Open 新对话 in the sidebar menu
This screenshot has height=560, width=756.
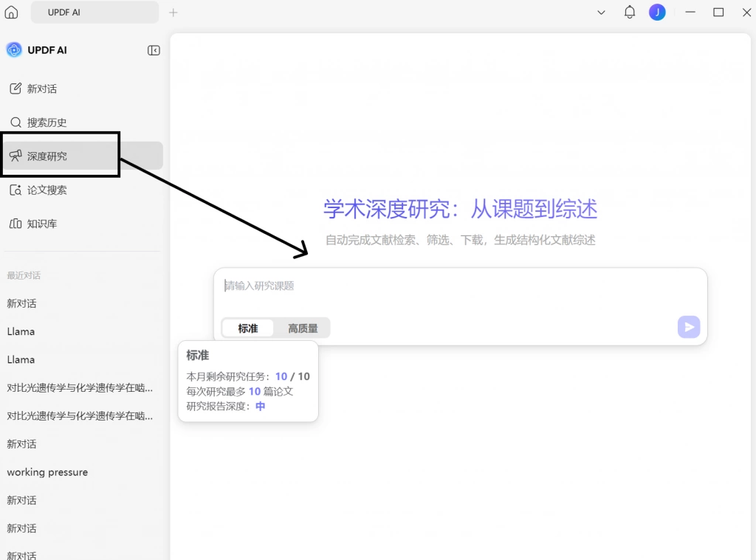tap(82, 89)
